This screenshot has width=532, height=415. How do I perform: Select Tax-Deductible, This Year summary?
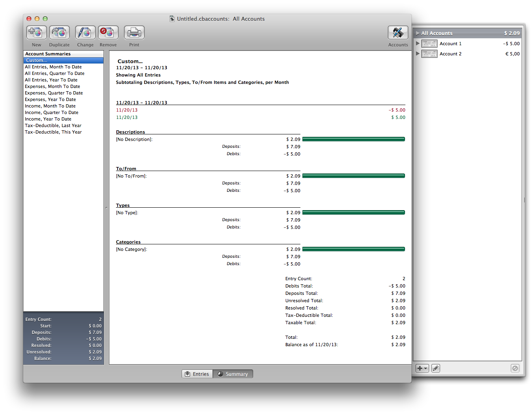(63, 132)
